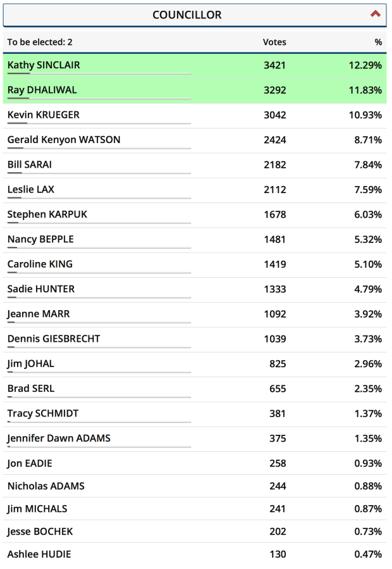The width and height of the screenshot is (392, 569).
Task: Click the Votes column header
Action: tap(274, 42)
